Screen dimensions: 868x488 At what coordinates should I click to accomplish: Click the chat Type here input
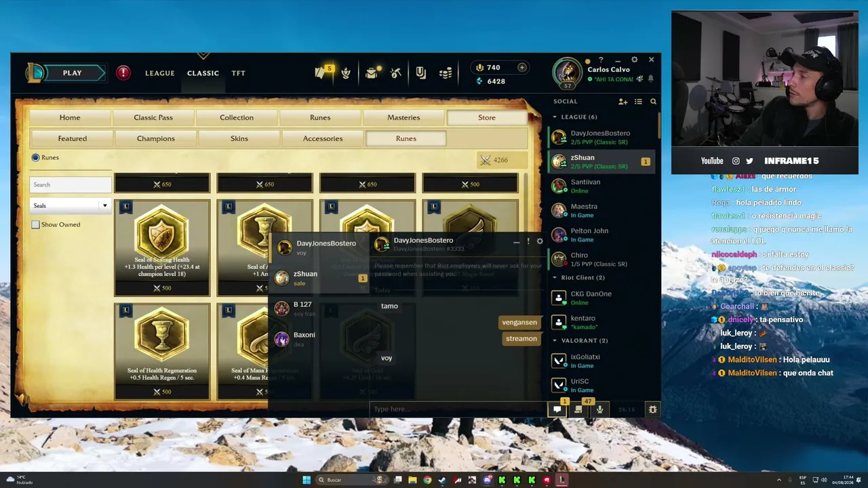click(458, 409)
